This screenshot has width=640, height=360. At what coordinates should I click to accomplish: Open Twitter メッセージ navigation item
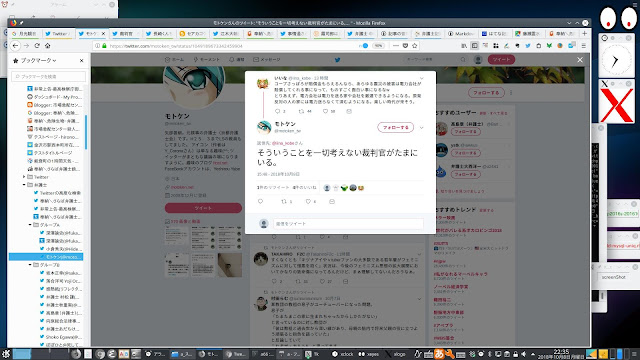(x=267, y=60)
